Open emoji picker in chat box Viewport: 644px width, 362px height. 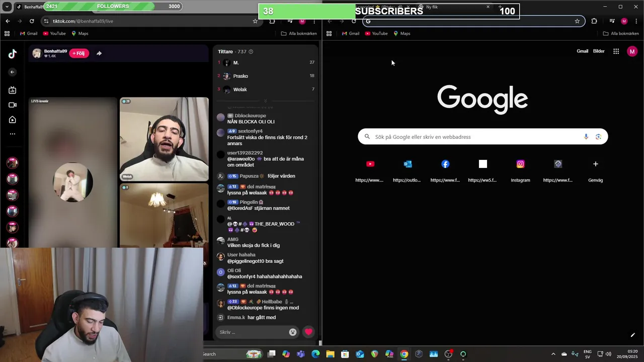293,332
